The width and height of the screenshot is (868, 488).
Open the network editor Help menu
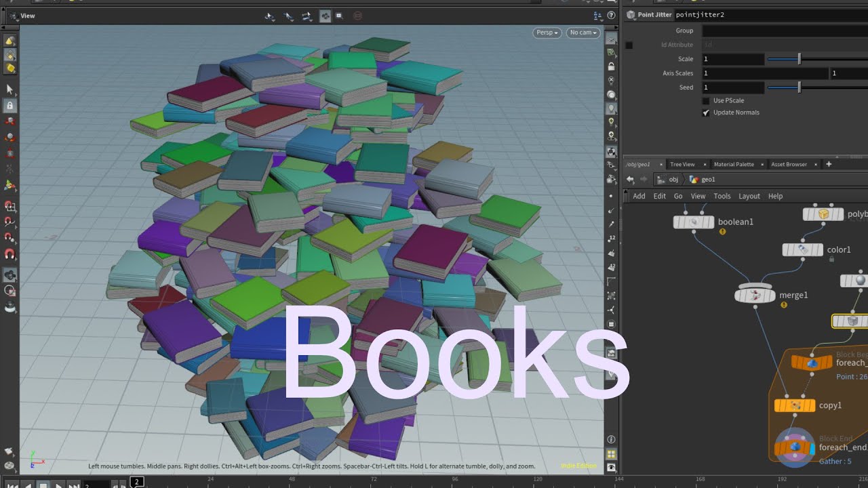click(776, 196)
